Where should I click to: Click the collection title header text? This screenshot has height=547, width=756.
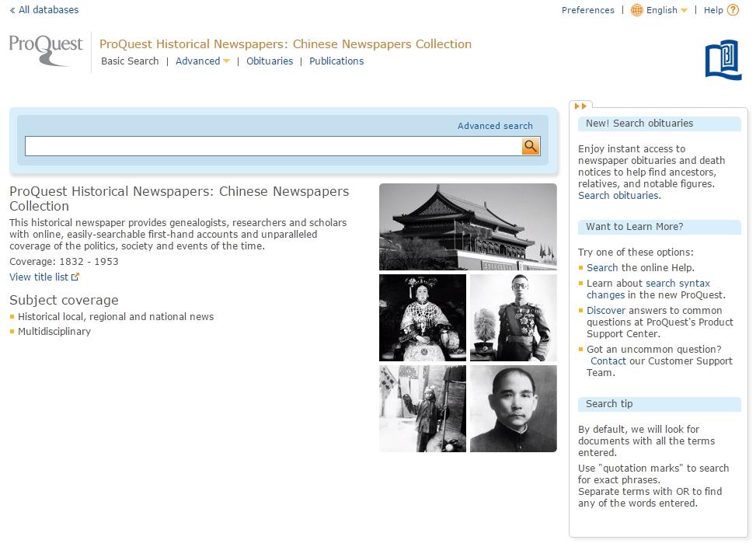point(285,44)
